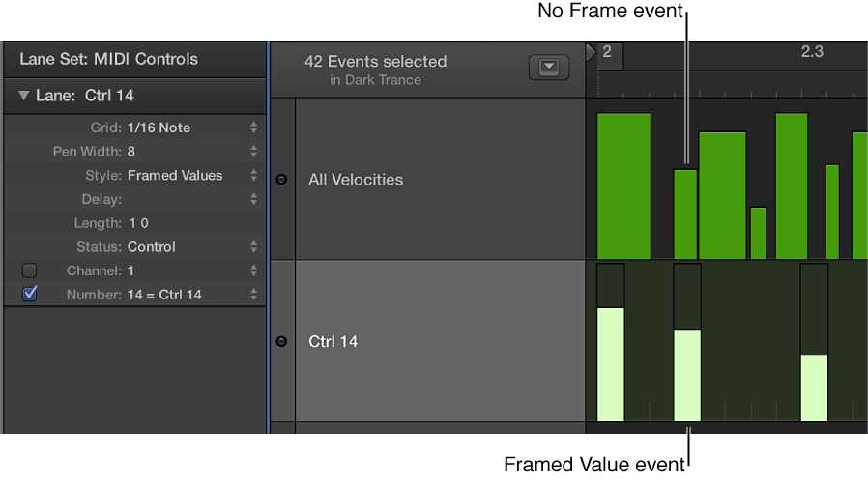Select the All Velocities lane name
The image size is (868, 483).
click(356, 180)
